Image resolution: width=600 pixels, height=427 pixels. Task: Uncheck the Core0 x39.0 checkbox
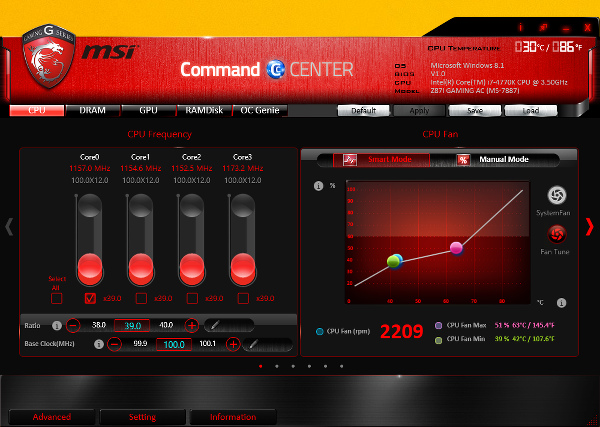[x=90, y=298]
